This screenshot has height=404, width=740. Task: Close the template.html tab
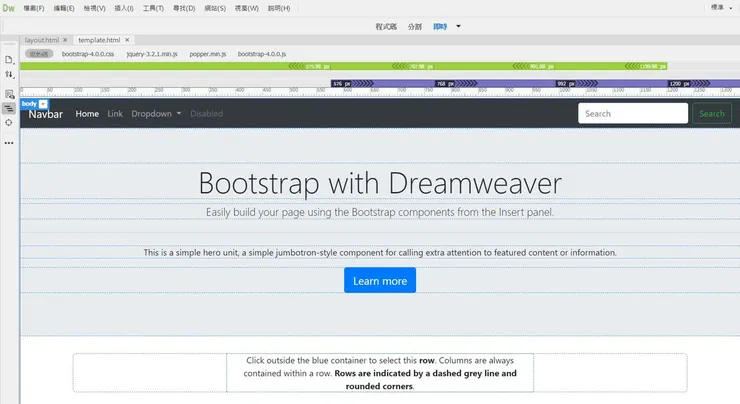pos(127,40)
